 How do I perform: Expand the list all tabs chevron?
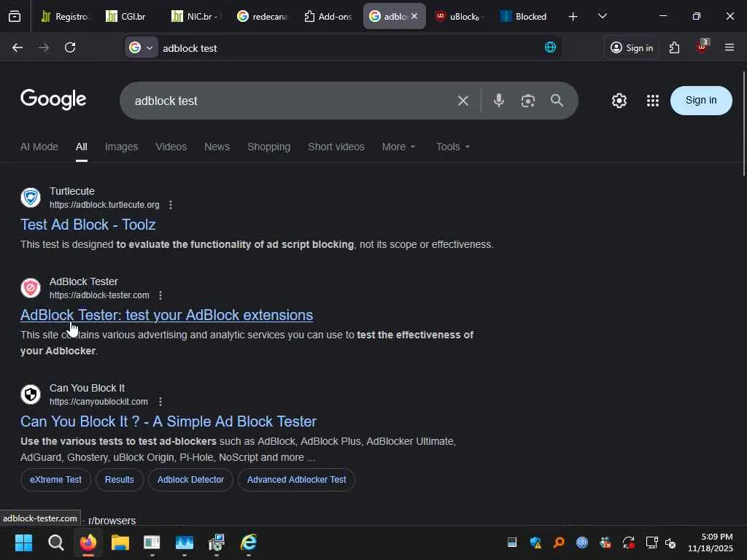pyautogui.click(x=602, y=16)
